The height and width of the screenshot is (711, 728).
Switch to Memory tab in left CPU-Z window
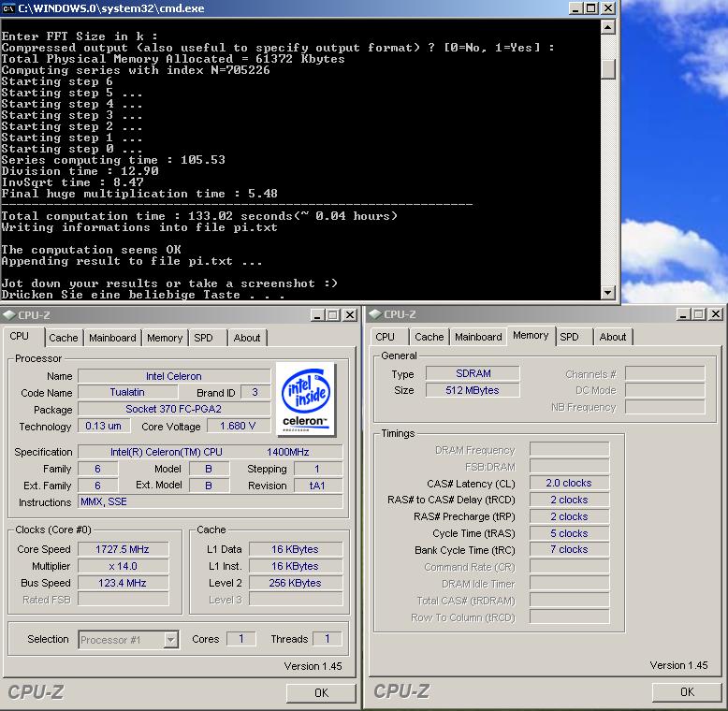[x=165, y=338]
